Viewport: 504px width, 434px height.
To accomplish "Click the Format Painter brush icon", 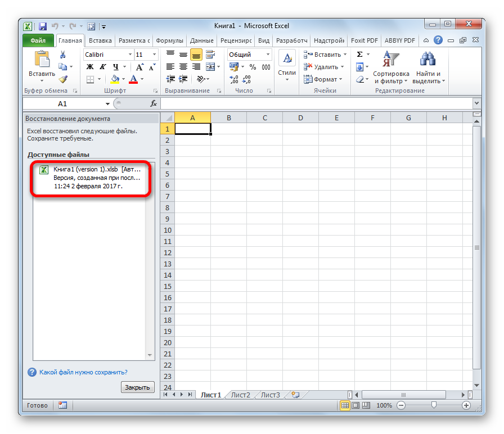I will [x=62, y=79].
